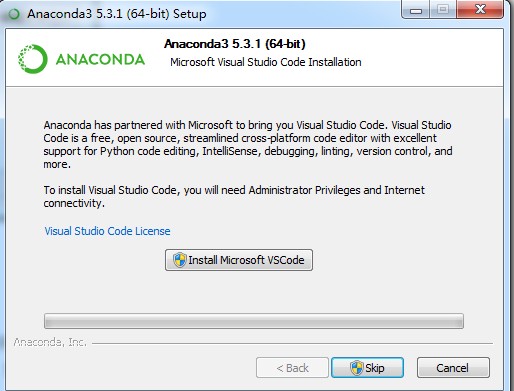Click the Anaconda icon in the title bar

14,14
